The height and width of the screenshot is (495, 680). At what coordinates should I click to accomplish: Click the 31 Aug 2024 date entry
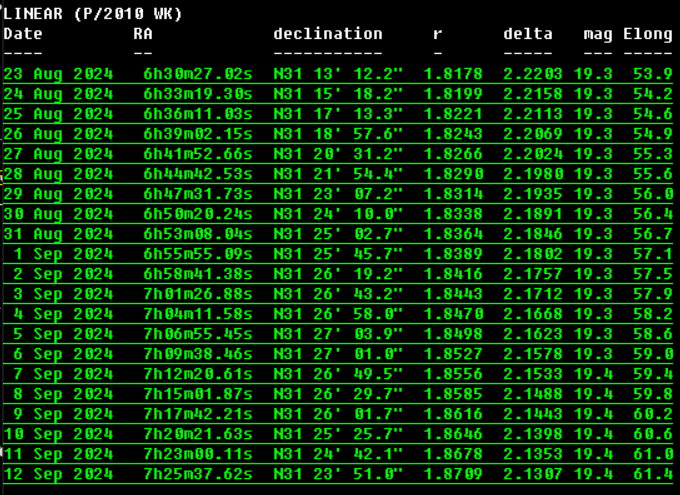tap(58, 233)
